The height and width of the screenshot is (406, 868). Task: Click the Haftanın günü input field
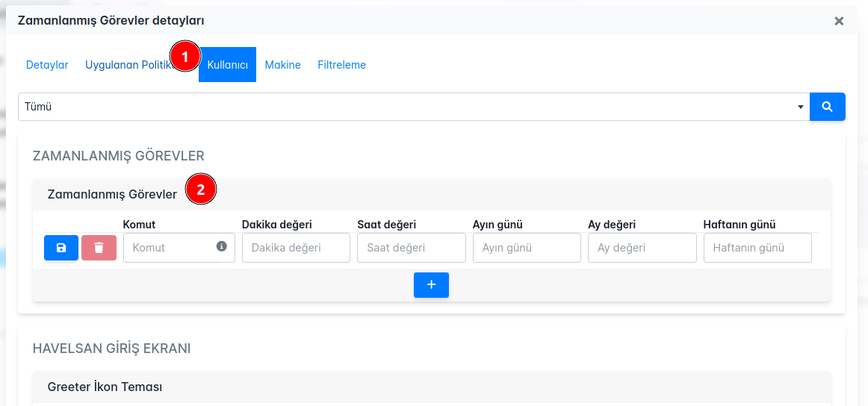pyautogui.click(x=757, y=248)
